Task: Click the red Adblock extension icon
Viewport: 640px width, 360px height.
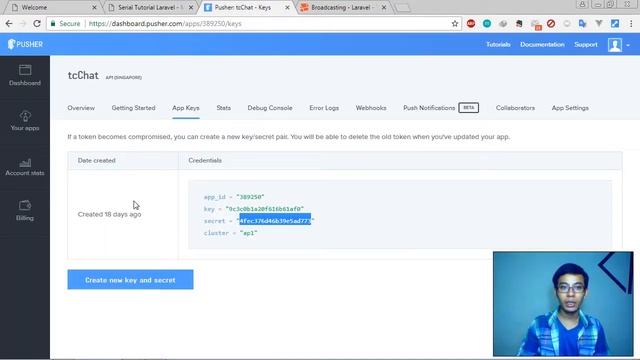Action: (471, 24)
